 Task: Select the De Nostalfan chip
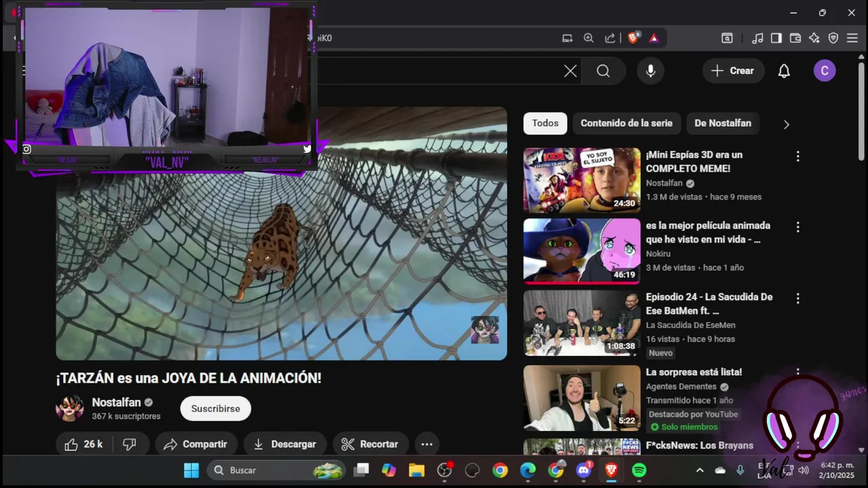(x=723, y=123)
